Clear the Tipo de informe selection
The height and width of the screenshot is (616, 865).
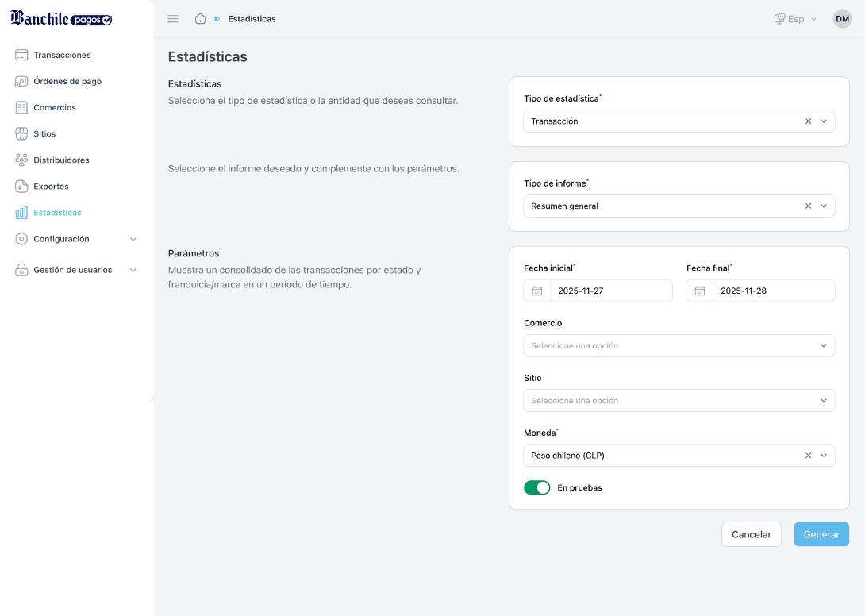808,206
